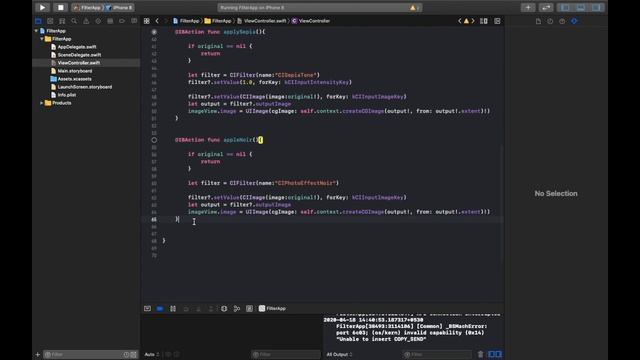640x360 pixels.
Task: Click the navigator add plus button
Action: point(38,354)
